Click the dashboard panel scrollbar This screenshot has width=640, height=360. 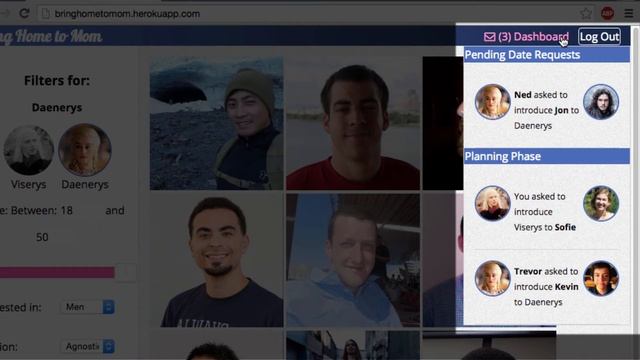coord(635,180)
